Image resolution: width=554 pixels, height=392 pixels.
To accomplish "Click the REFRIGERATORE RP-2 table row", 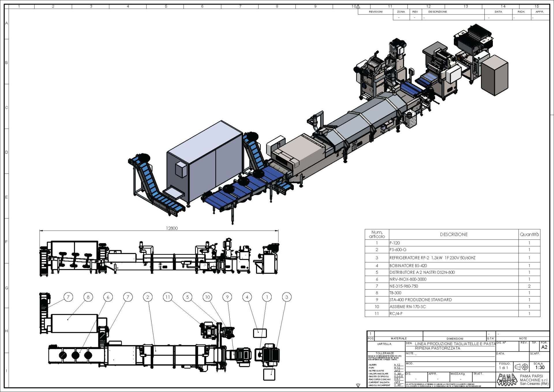I will pyautogui.click(x=432, y=258).
